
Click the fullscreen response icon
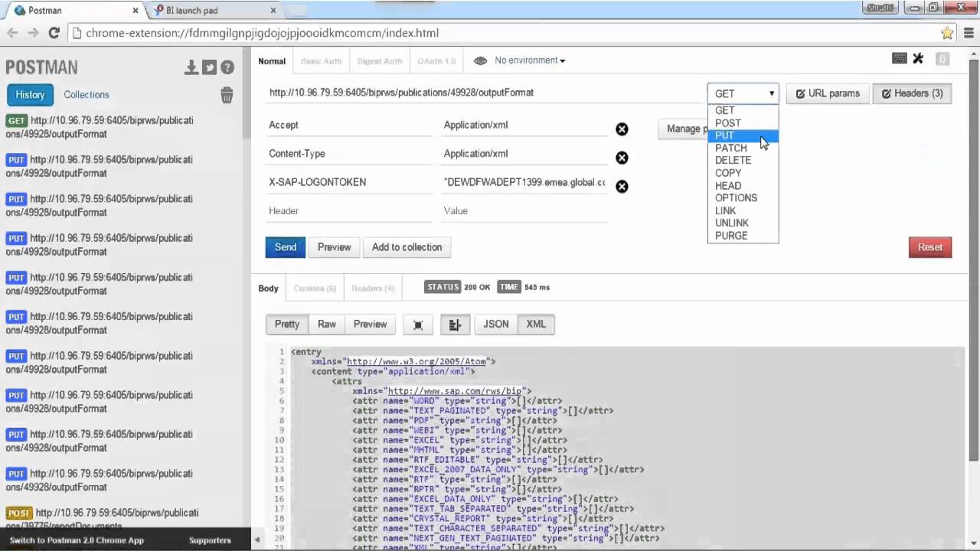click(418, 324)
